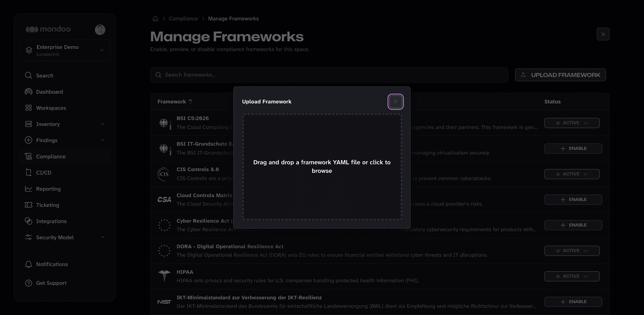Open ACTIVE dropdown for BSI C5:2026

click(572, 123)
